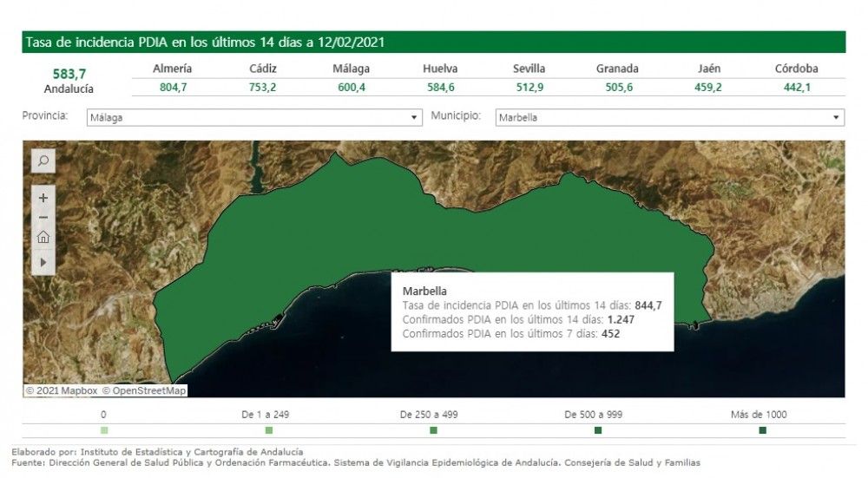Click the Andalucía label under the total

69,88
